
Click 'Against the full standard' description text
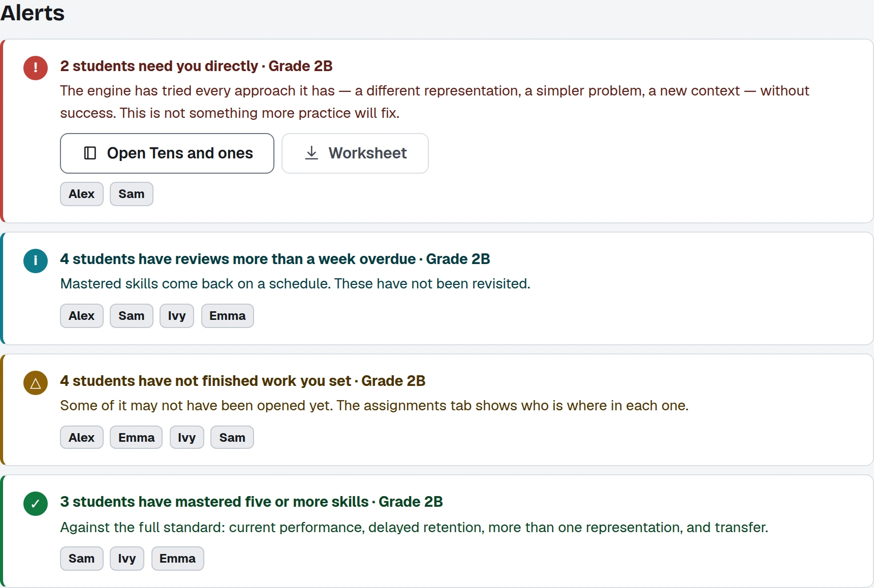[414, 527]
